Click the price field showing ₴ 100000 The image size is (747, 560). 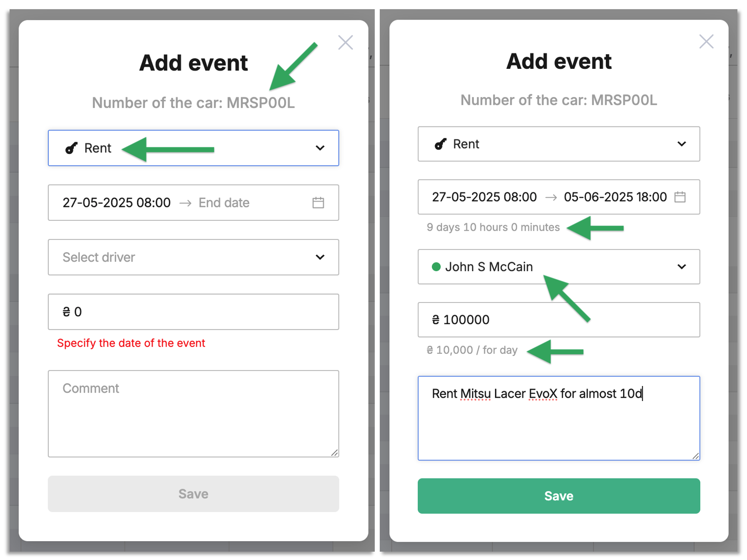[559, 320]
